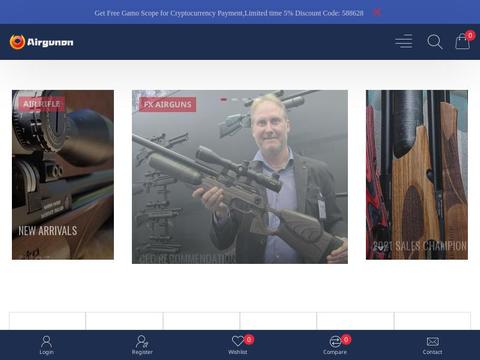This screenshot has height=360, width=480.
Task: Click the FX AIRGUNS tag label
Action: click(x=168, y=104)
